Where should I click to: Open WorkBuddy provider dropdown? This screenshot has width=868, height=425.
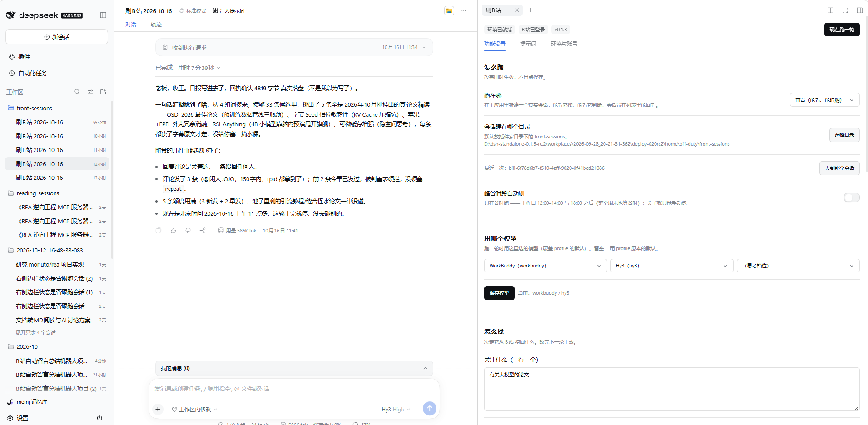(546, 266)
